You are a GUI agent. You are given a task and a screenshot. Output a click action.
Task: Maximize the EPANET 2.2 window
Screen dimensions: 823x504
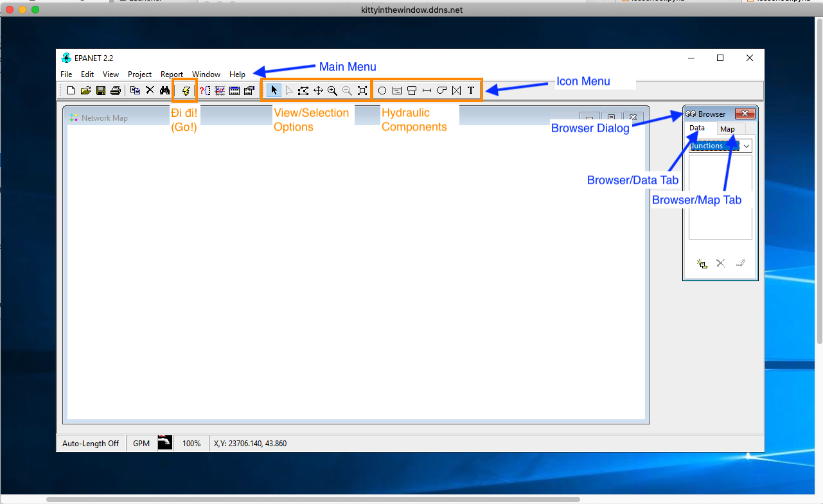coord(720,58)
